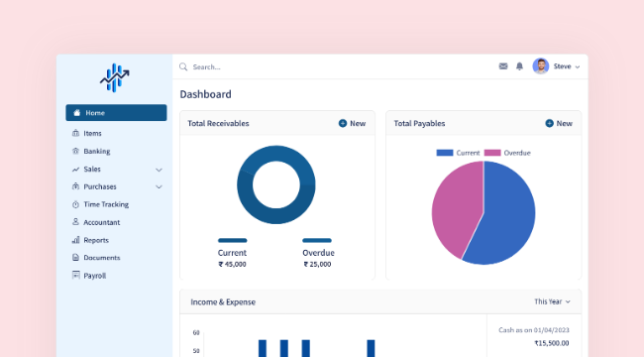The height and width of the screenshot is (357, 644).
Task: Click the Cash as on 01/04/2023 label
Action: [534, 330]
